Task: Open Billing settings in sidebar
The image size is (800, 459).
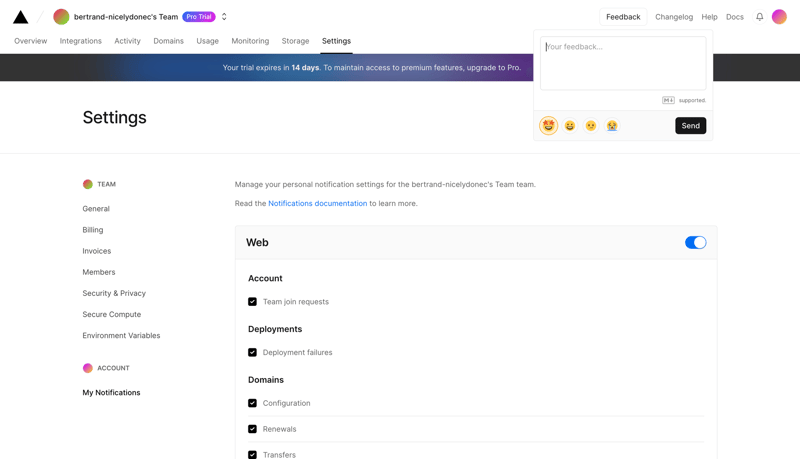Action: (93, 230)
